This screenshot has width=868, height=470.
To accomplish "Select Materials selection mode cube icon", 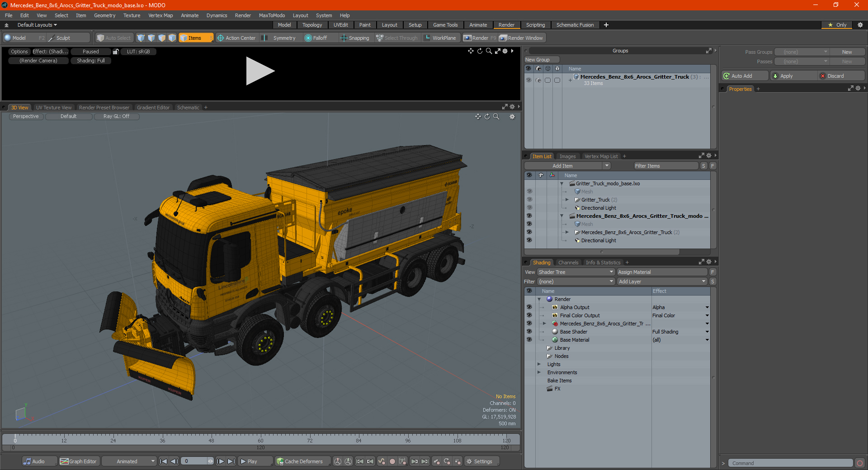I will 172,38.
